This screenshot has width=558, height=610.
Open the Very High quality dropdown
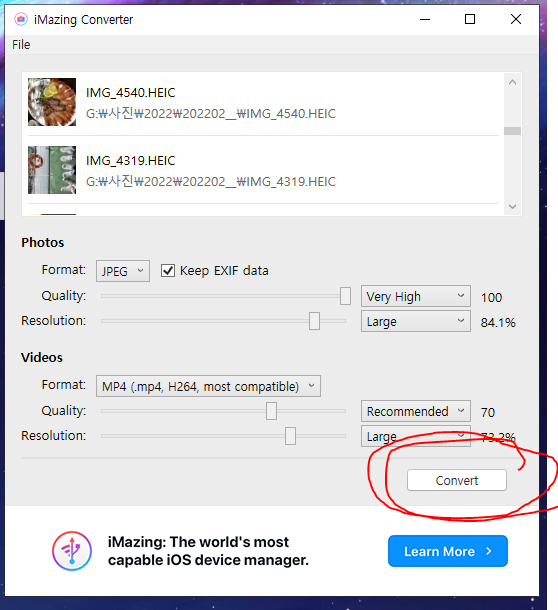pyautogui.click(x=416, y=296)
